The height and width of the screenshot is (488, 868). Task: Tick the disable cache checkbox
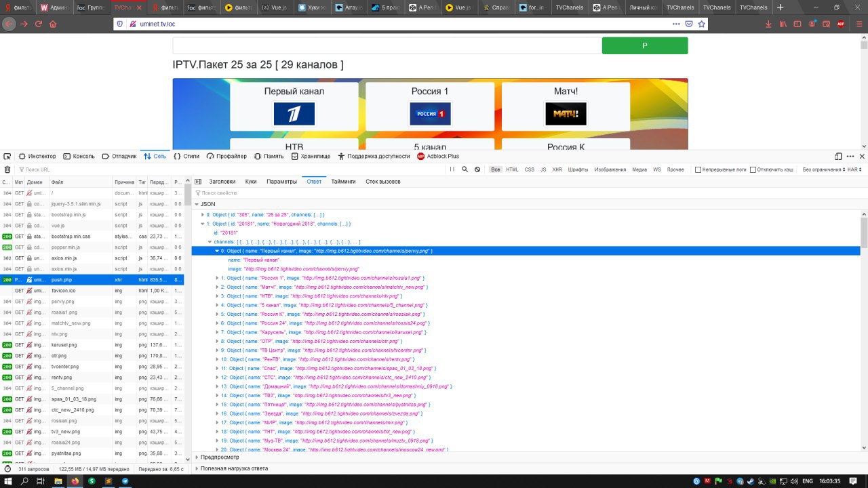click(753, 169)
